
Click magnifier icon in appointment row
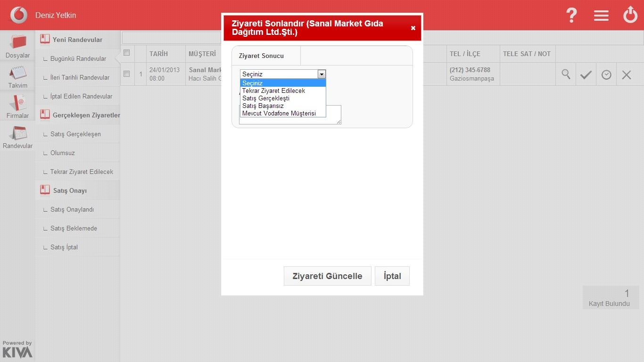click(566, 74)
